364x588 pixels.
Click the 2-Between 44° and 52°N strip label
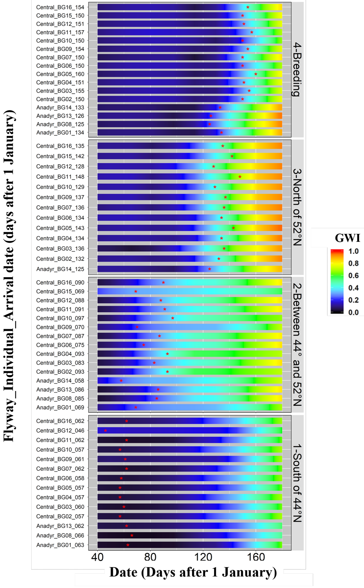point(297,345)
